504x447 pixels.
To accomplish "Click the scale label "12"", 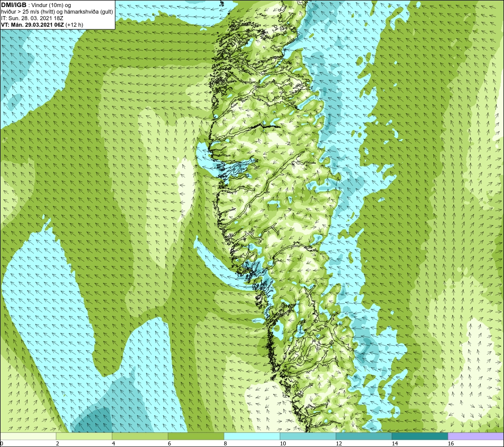I will tap(339, 444).
